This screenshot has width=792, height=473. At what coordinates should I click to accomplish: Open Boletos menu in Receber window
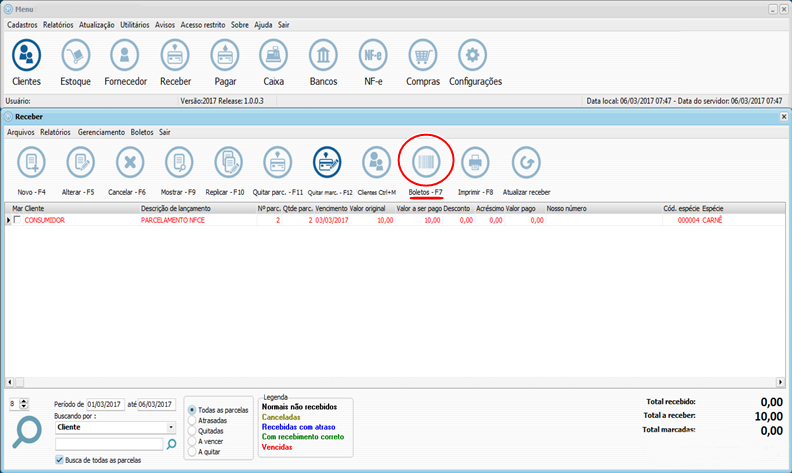point(142,132)
